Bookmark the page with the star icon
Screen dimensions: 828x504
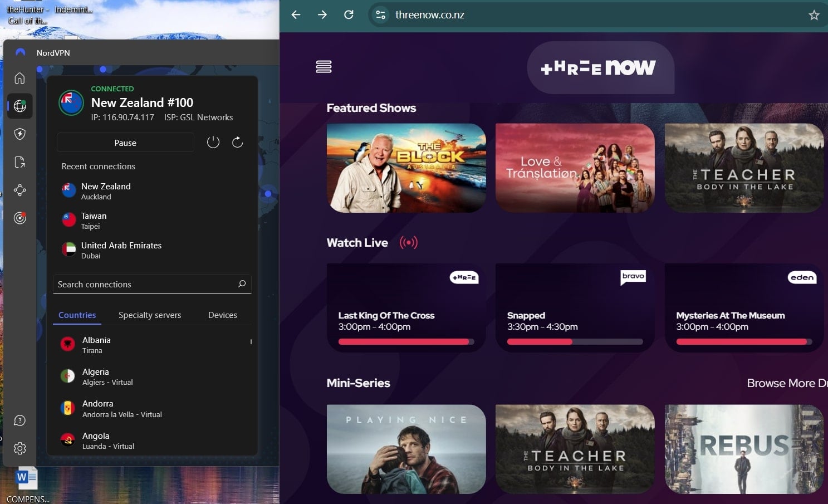click(814, 15)
